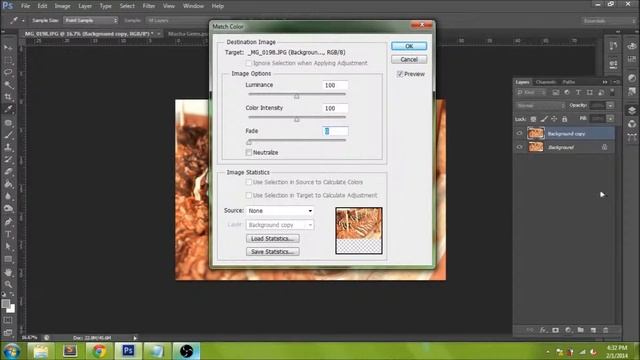Image resolution: width=640 pixels, height=360 pixels.
Task: Select the Move tool
Action: (8, 48)
